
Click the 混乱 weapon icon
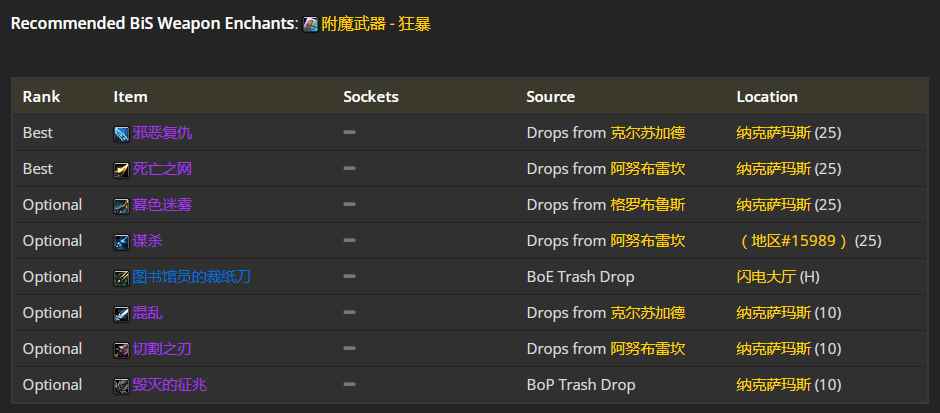[121, 313]
